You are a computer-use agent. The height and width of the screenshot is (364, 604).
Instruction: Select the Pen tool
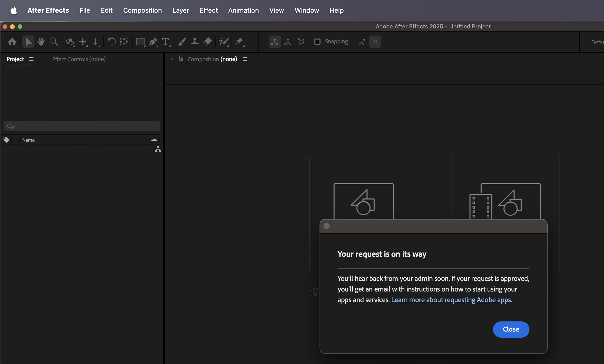pyautogui.click(x=153, y=42)
